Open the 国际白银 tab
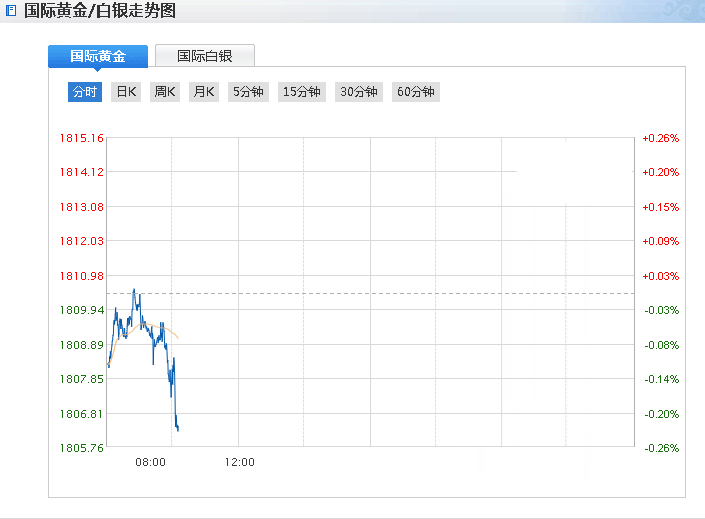 [205, 56]
